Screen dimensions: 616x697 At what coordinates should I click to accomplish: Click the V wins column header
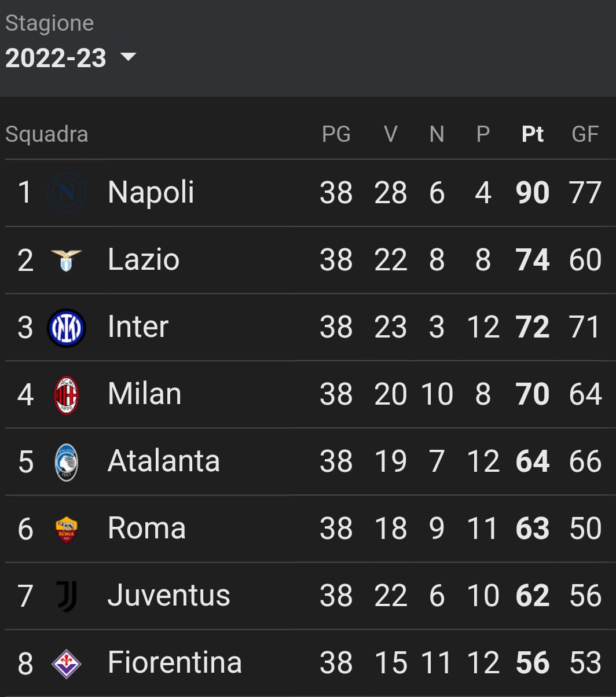tap(391, 134)
